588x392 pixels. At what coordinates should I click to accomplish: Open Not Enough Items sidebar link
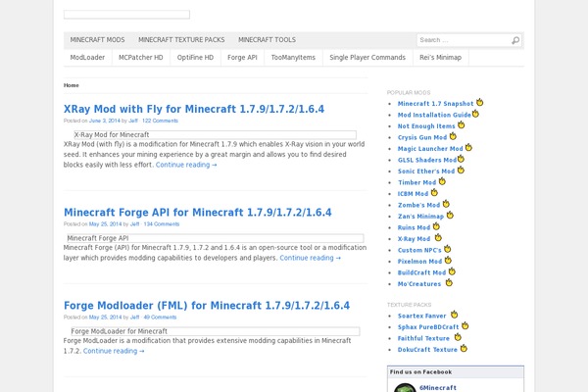tap(426, 126)
